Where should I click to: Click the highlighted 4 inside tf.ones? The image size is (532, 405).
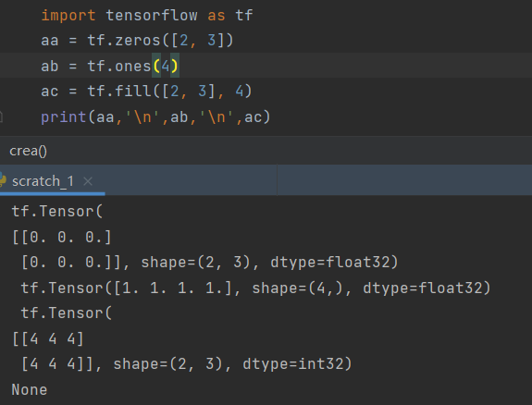coord(166,66)
